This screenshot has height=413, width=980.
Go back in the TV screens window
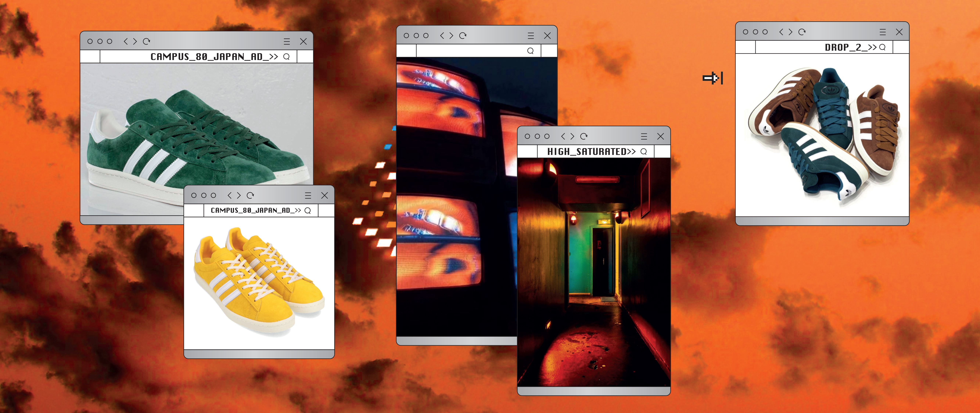[x=442, y=36]
